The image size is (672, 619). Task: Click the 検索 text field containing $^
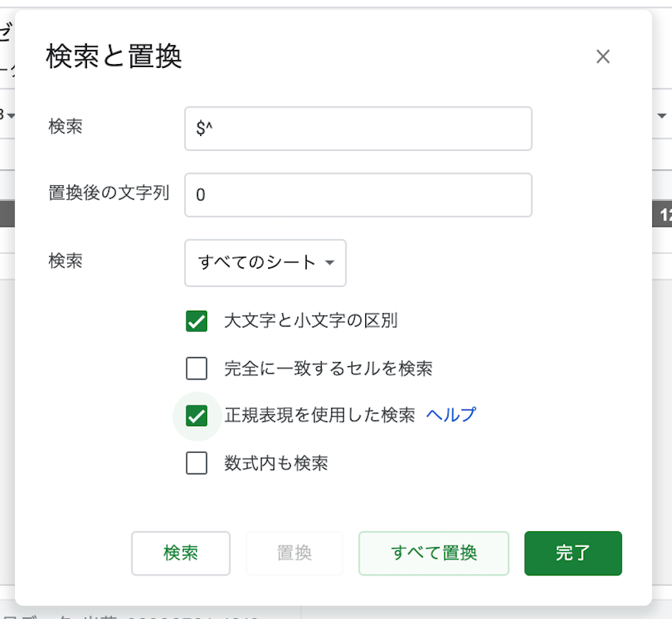coord(357,128)
